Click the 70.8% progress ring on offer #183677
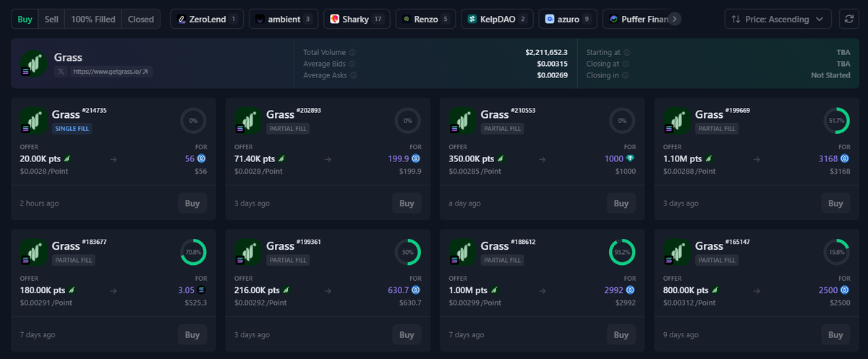This screenshot has height=359, width=868. (x=193, y=252)
